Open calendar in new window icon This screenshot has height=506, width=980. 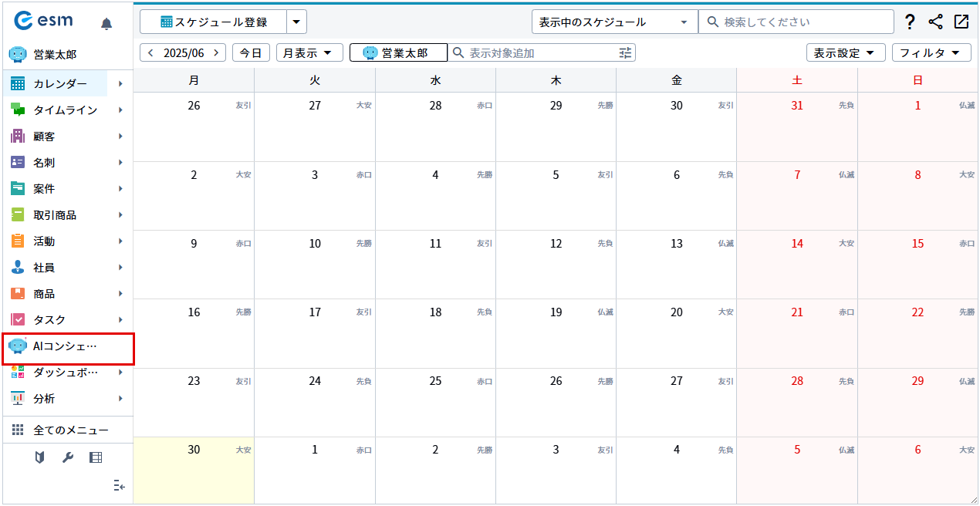click(961, 22)
